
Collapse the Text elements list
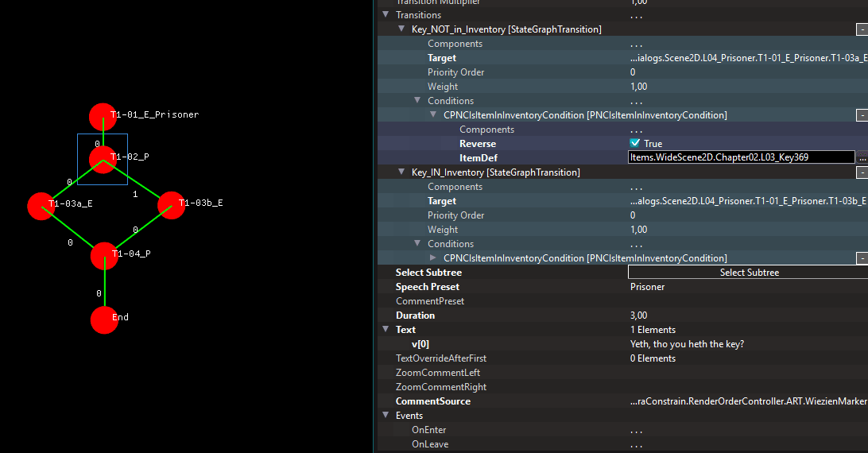386,329
